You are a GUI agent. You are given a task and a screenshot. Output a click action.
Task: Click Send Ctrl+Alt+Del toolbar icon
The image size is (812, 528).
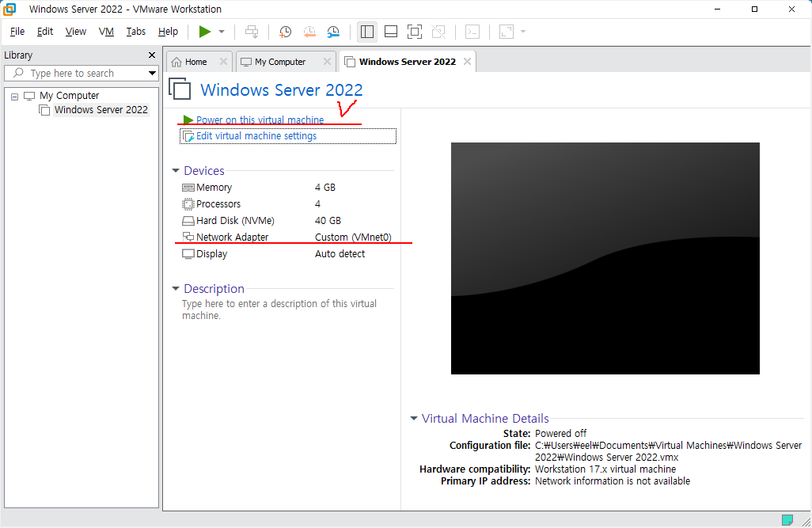pyautogui.click(x=252, y=32)
